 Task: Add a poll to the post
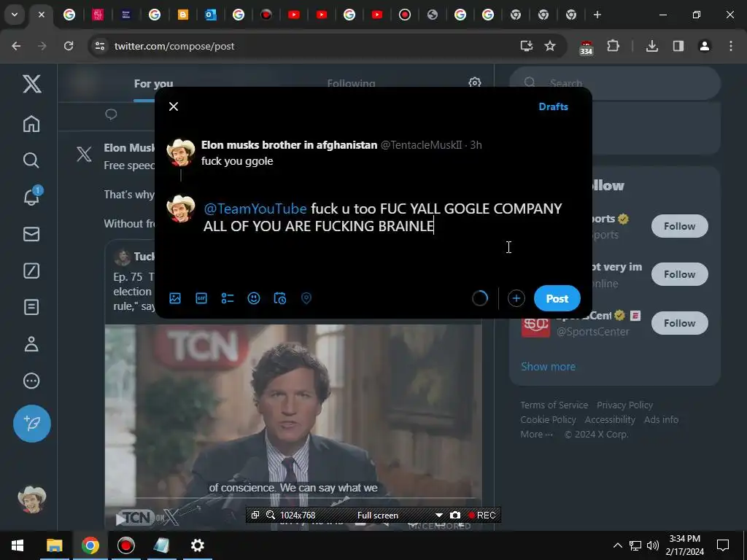pyautogui.click(x=228, y=298)
